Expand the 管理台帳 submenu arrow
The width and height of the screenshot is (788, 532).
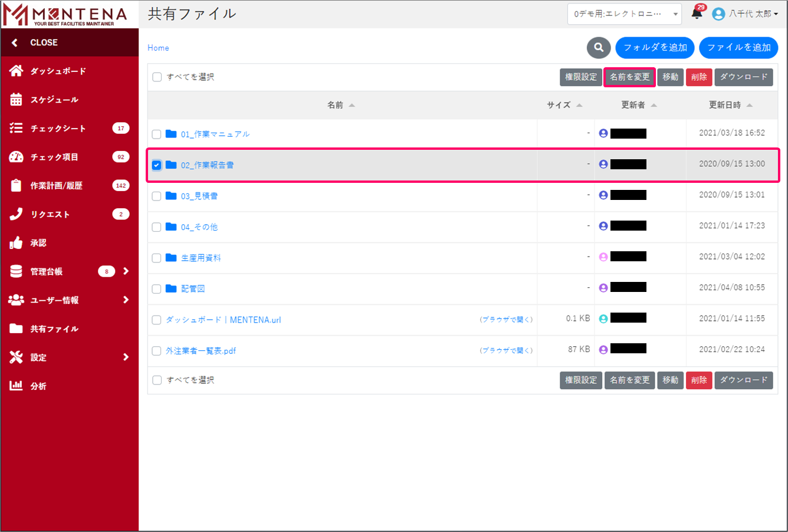[x=126, y=271]
